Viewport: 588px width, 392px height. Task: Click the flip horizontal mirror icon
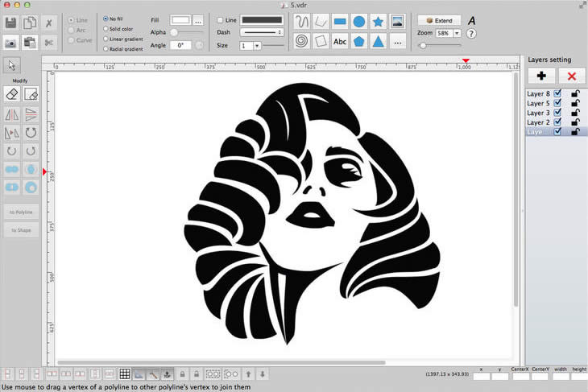pyautogui.click(x=12, y=114)
